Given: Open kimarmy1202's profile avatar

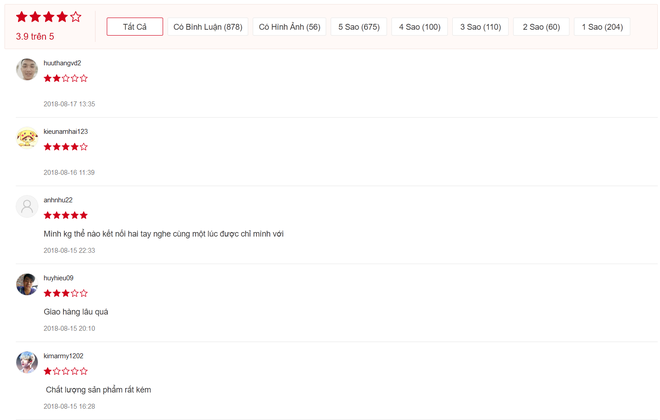Looking at the screenshot, I should coord(27,362).
